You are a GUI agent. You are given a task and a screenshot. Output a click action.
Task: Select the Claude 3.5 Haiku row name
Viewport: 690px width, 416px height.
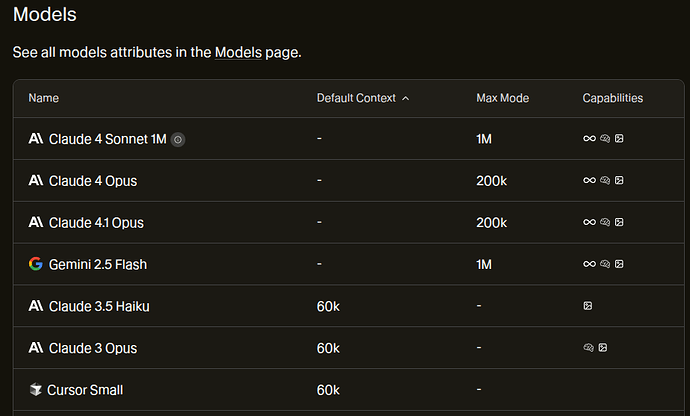coord(99,306)
